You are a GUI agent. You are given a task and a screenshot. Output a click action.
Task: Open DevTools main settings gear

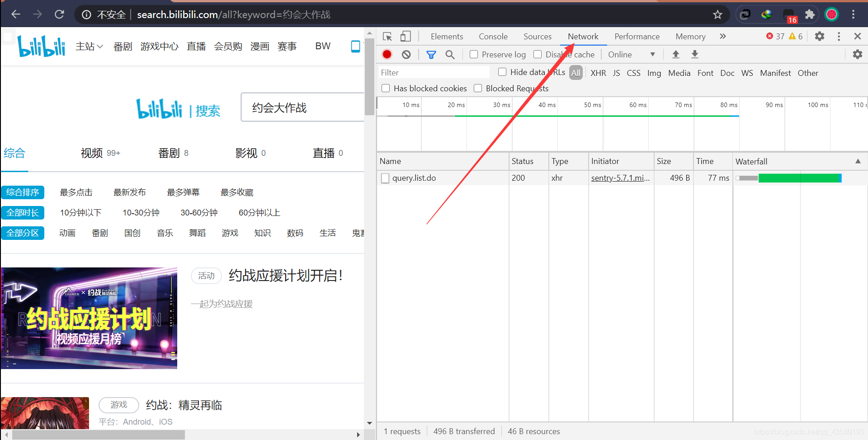pos(819,36)
